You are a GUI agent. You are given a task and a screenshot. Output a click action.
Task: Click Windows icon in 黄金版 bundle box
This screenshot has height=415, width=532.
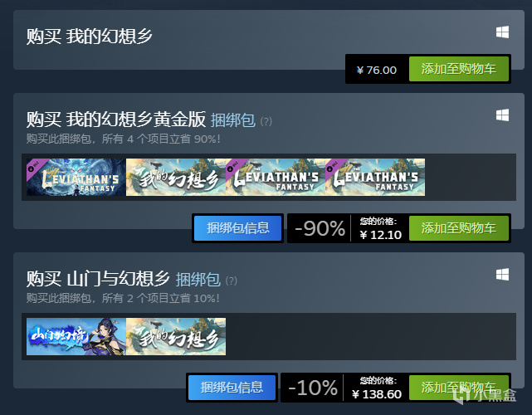click(x=502, y=115)
